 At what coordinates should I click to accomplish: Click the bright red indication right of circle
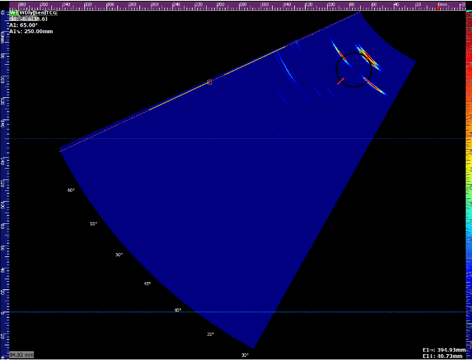click(x=368, y=57)
